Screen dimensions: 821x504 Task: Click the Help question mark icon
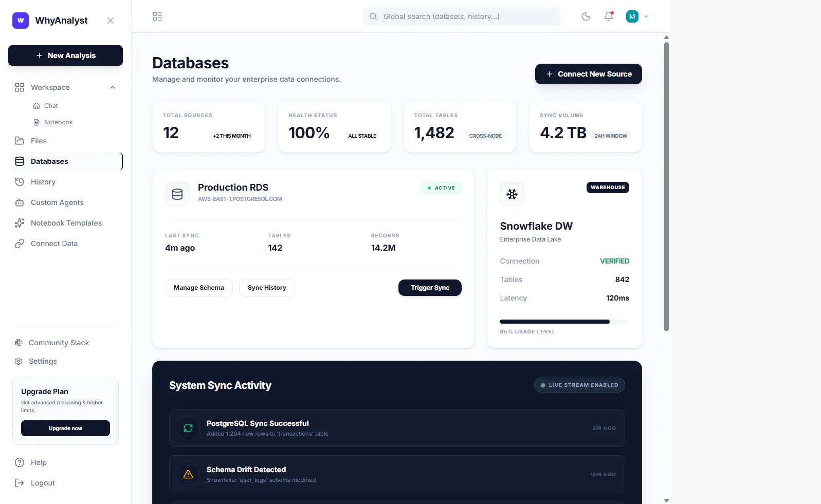point(20,462)
